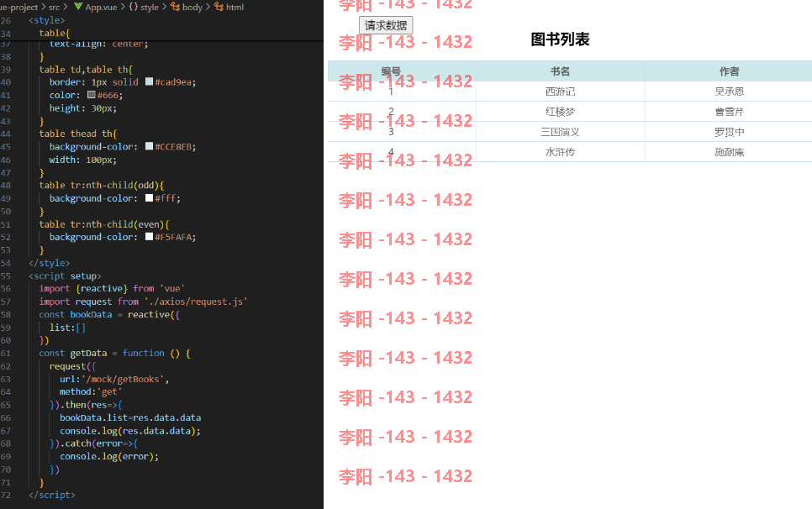This screenshot has height=509, width=812.
Task: Click the 图书列表 heading
Action: point(561,39)
